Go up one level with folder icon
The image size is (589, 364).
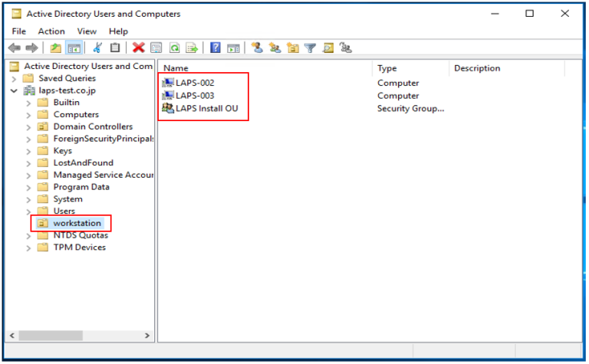(56, 48)
